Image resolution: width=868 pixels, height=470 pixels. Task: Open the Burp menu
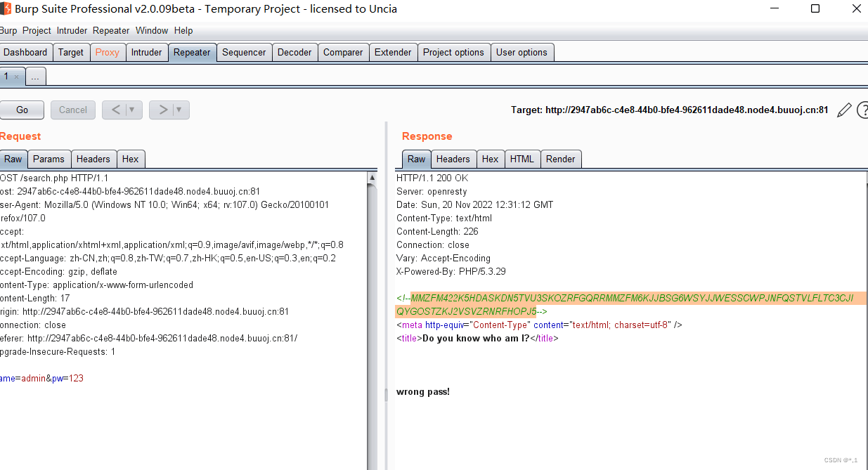coord(8,30)
